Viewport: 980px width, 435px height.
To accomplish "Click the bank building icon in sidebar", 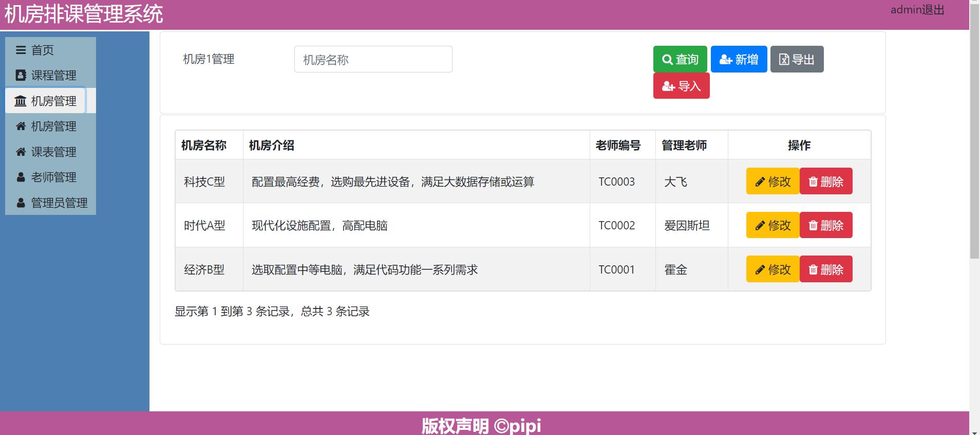I will [21, 101].
